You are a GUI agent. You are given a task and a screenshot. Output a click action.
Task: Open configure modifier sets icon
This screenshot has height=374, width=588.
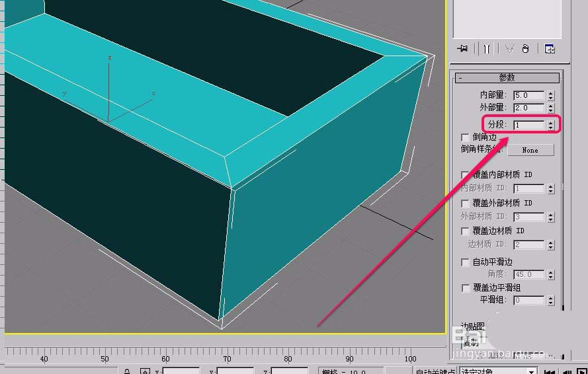[x=550, y=49]
